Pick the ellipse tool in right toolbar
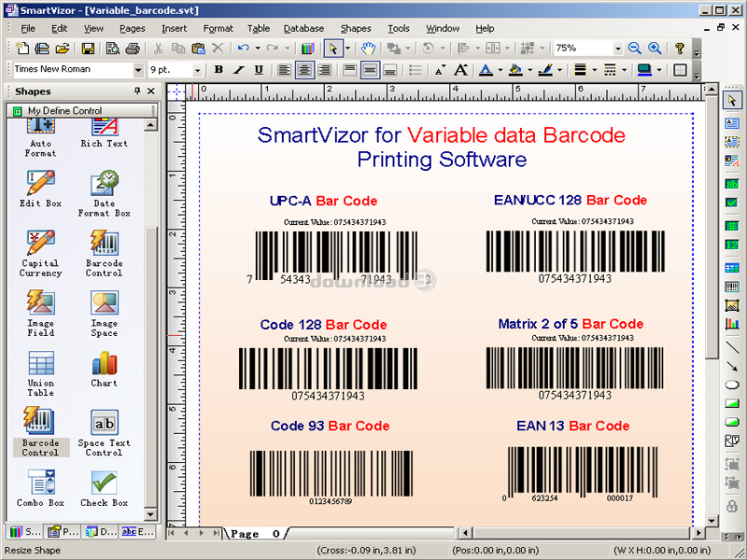 732,385
